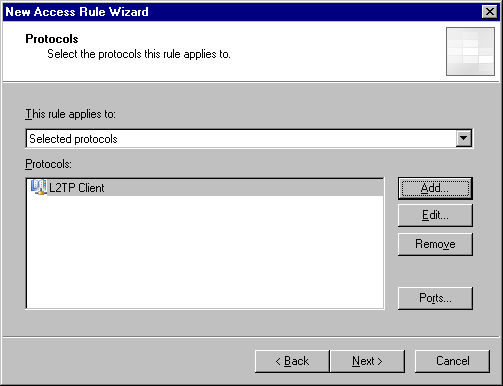Image resolution: width=503 pixels, height=386 pixels.
Task: Remove the selected protocol
Action: [x=435, y=244]
